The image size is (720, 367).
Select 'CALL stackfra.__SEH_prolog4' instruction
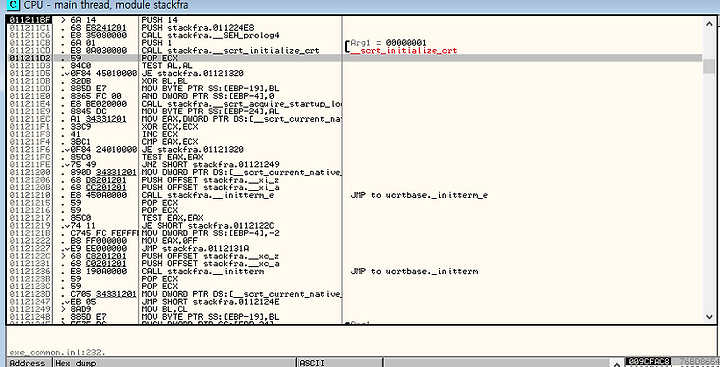click(x=211, y=35)
